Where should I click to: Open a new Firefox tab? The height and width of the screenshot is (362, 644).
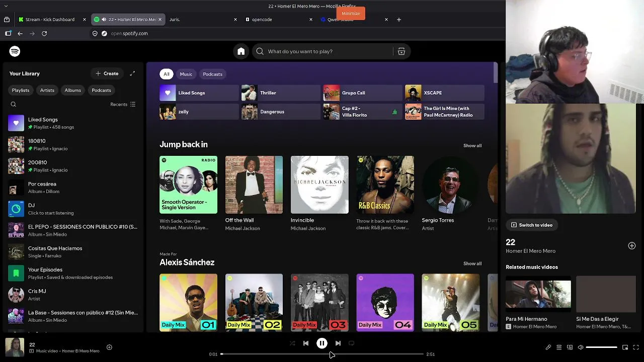point(399,20)
